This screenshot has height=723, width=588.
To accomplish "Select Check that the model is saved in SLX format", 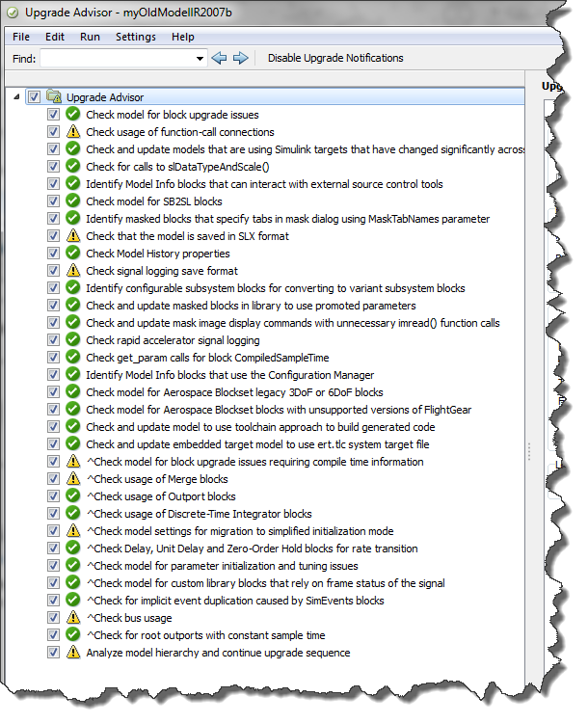I will coord(187,236).
